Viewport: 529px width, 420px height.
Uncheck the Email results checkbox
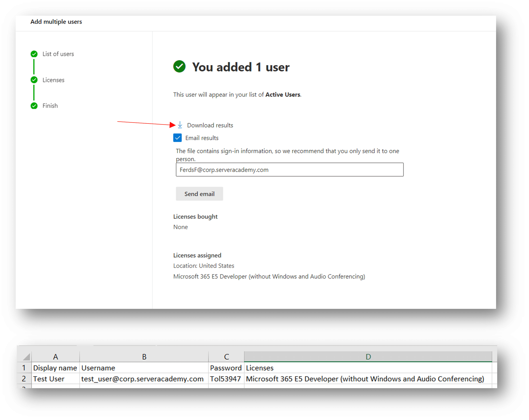tap(177, 138)
